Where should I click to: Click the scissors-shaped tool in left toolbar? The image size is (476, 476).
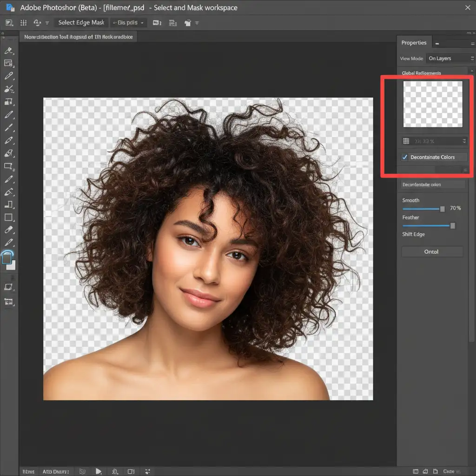point(8,89)
